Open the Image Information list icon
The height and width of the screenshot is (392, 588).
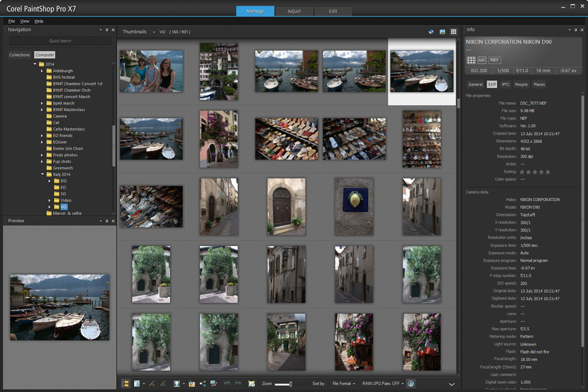(136, 383)
